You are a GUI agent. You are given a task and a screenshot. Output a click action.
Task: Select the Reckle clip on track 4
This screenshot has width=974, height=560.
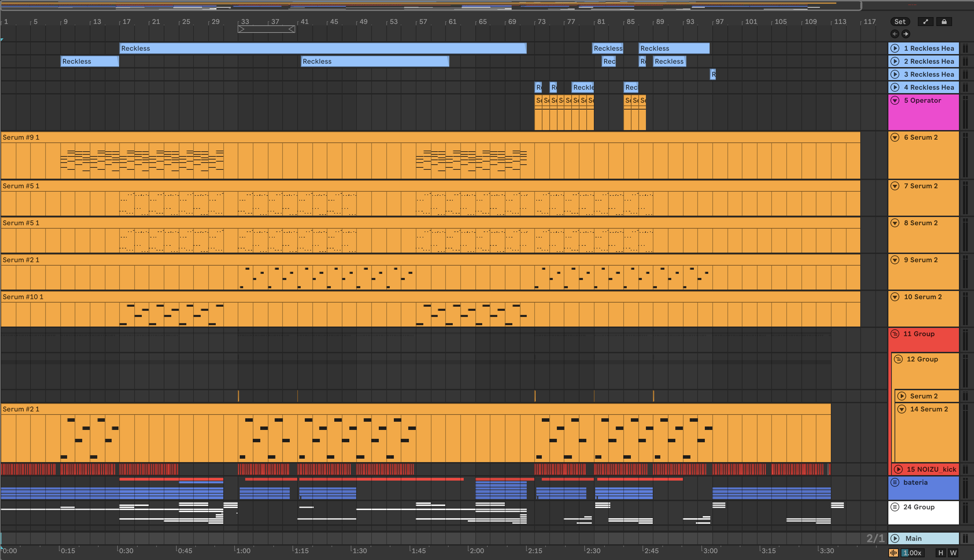[583, 88]
